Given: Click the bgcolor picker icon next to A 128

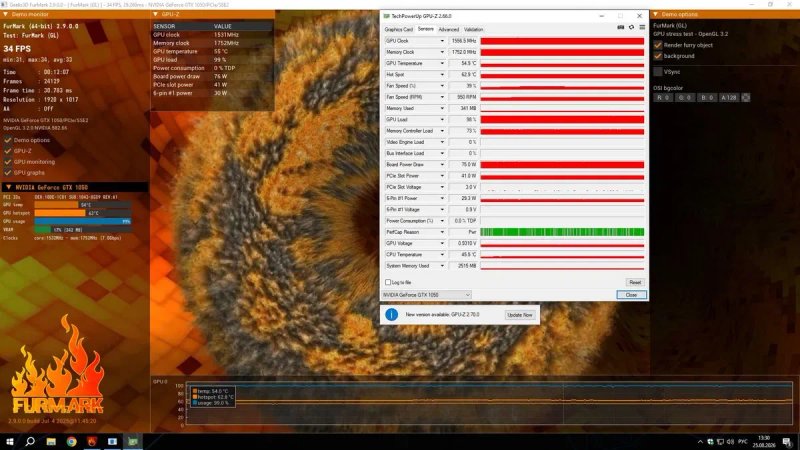Looking at the screenshot, I should tap(746, 97).
